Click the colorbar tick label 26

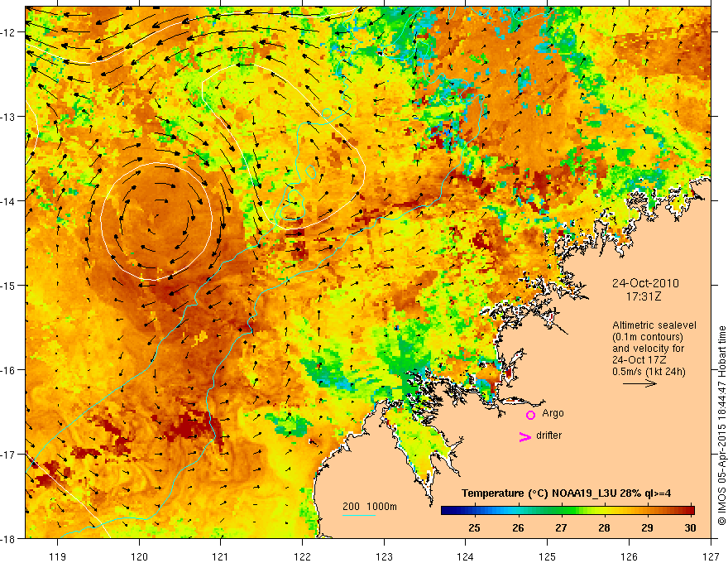[518, 527]
